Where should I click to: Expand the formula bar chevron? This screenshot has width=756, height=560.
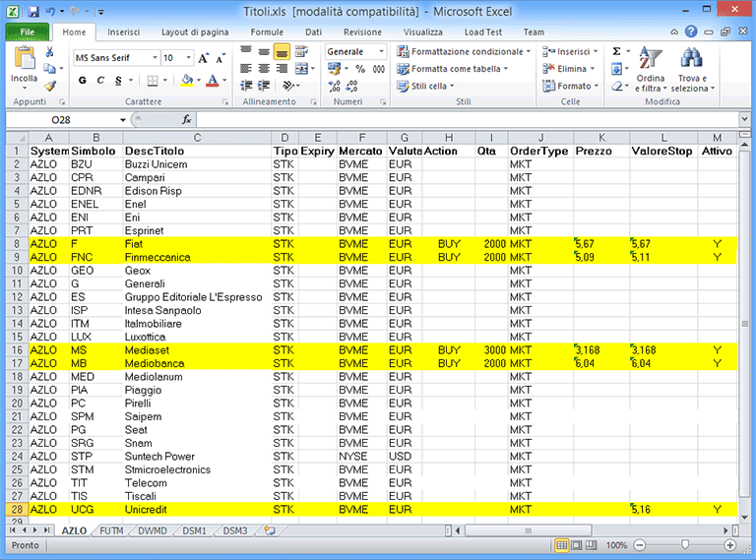coord(744,118)
